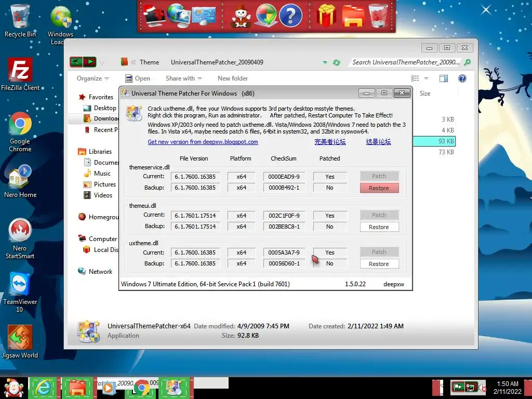Image resolution: width=532 pixels, height=399 pixels.
Task: Click Restore button for themeui.dll
Action: pyautogui.click(x=379, y=227)
